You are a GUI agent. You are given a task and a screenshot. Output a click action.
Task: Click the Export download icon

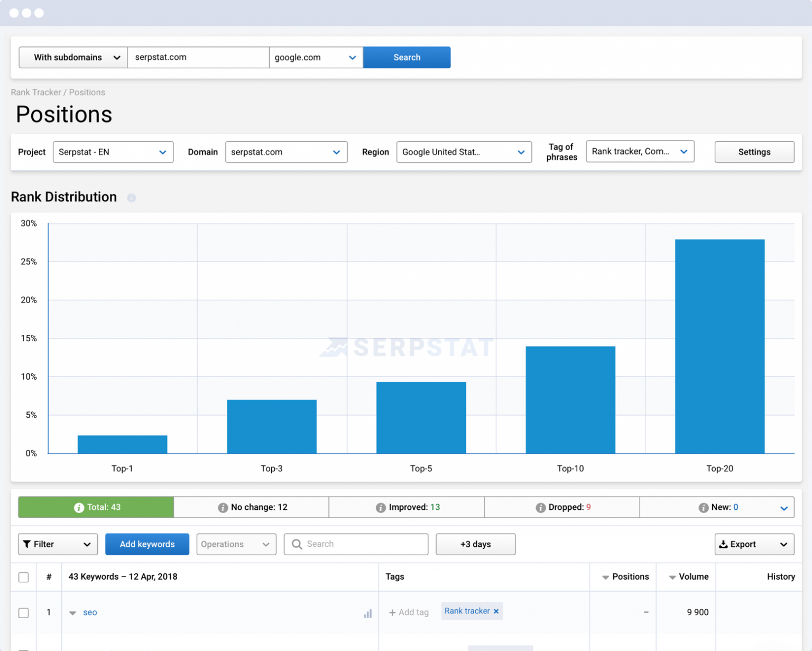click(x=724, y=544)
